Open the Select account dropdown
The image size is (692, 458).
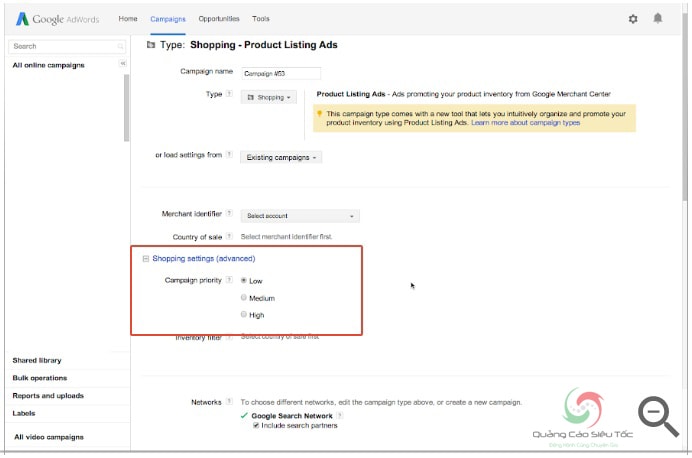click(300, 216)
